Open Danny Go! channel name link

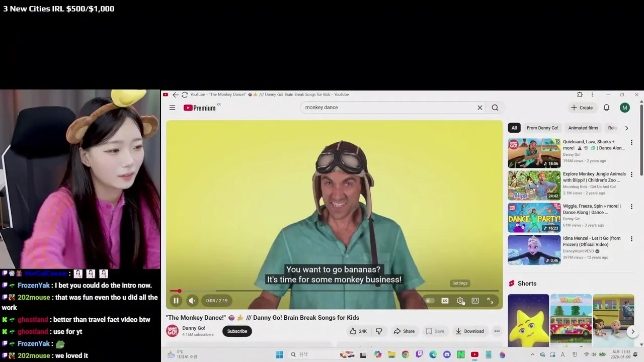click(x=194, y=328)
